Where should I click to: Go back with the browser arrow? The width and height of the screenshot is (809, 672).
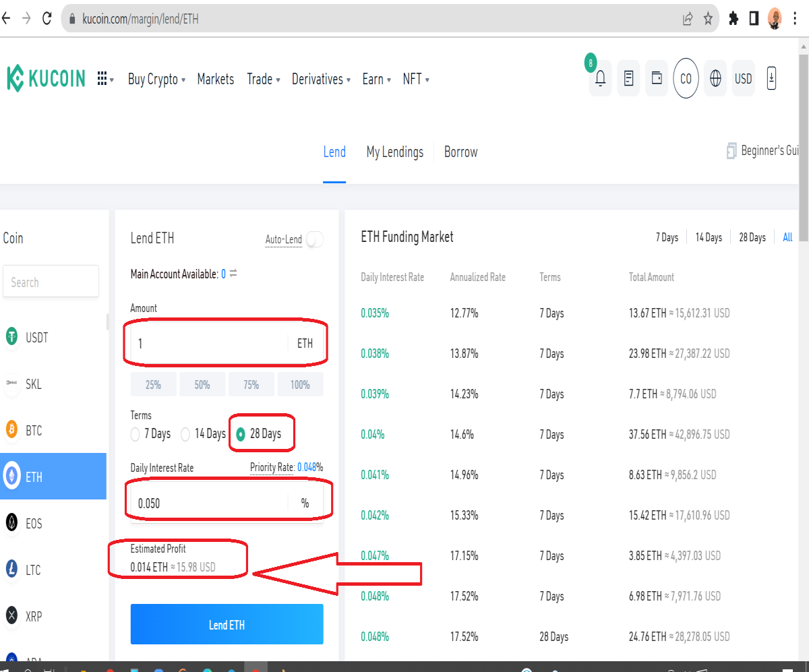point(6,19)
